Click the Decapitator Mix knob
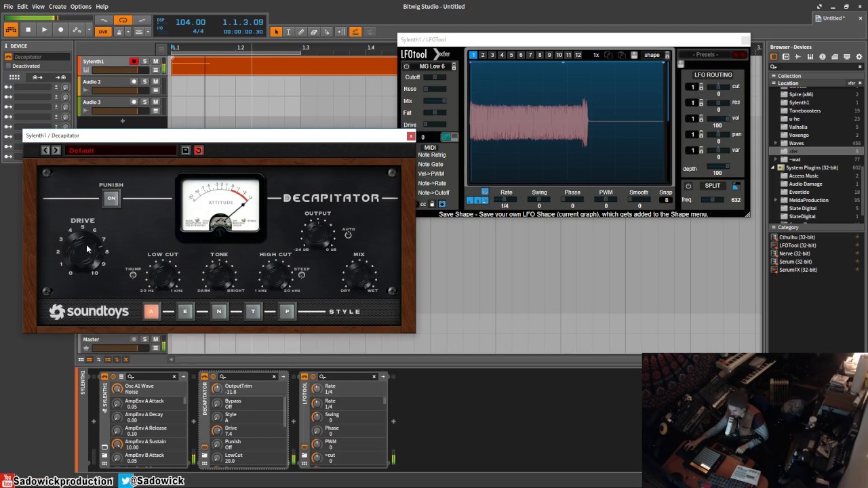This screenshot has height=488, width=868. [x=359, y=274]
